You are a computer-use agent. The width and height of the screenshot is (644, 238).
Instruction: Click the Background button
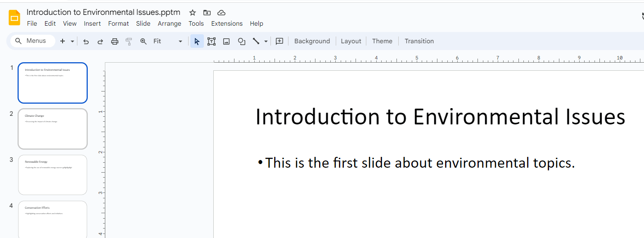pos(312,41)
